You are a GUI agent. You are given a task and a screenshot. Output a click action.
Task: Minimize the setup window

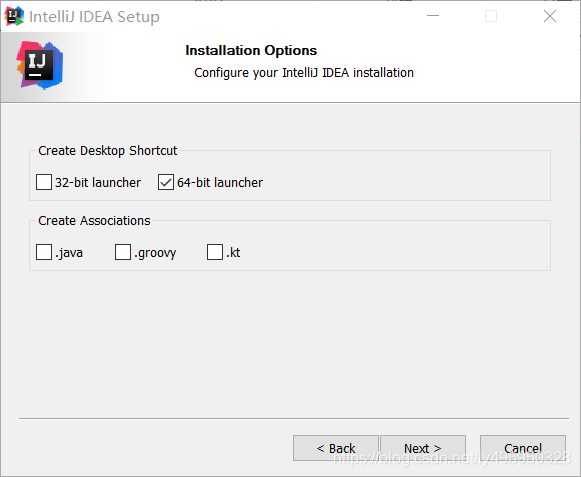(x=433, y=16)
